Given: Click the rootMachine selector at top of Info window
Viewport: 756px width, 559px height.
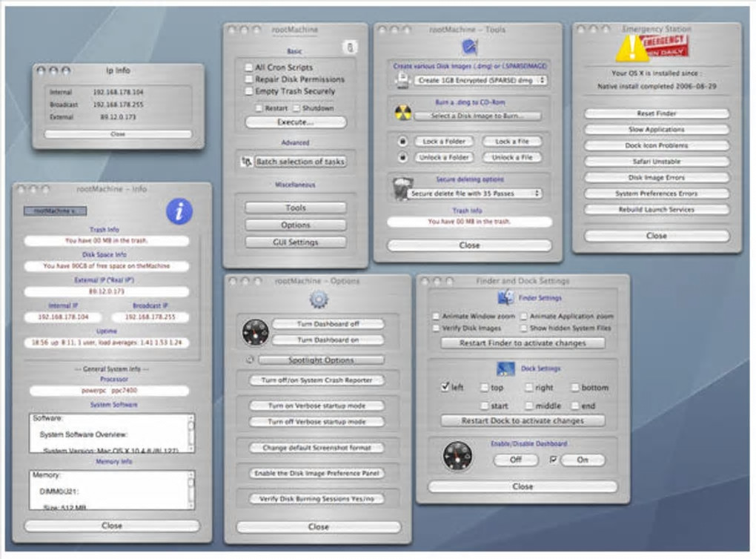Looking at the screenshot, I should click(55, 211).
